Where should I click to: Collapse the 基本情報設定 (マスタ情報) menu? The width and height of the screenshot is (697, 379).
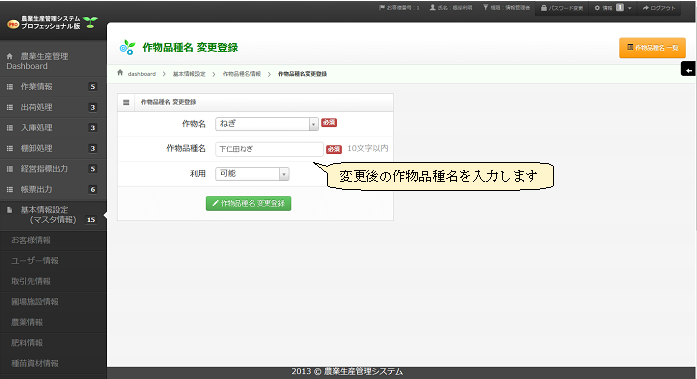click(53, 215)
